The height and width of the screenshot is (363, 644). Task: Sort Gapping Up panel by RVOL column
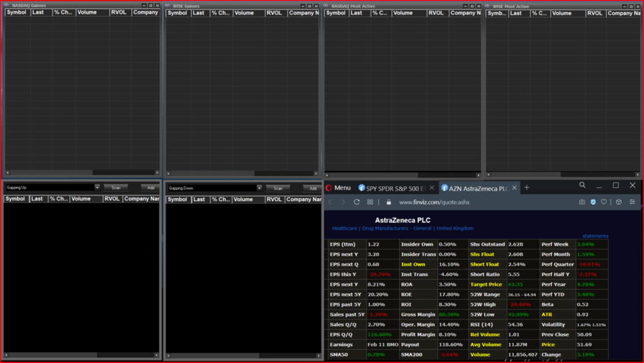coord(111,199)
